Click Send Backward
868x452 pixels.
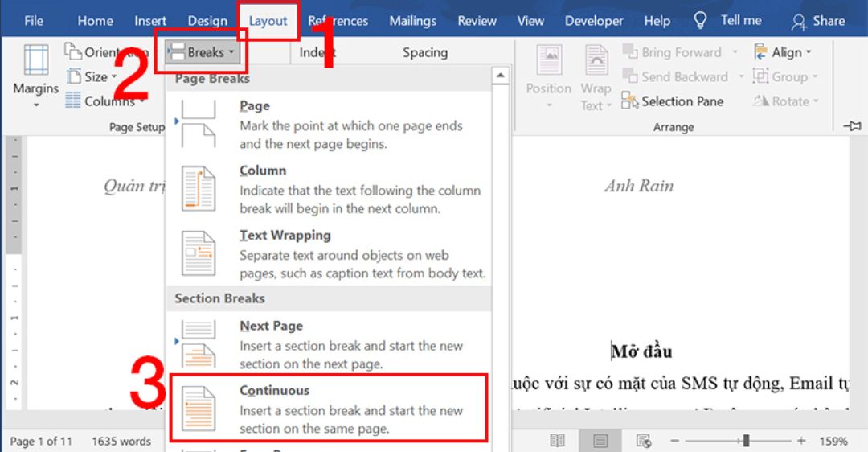click(675, 76)
